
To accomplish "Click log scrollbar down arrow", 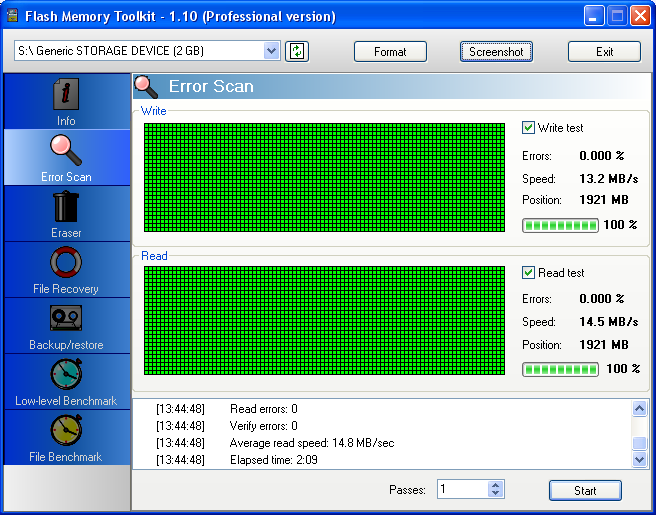I will (639, 459).
